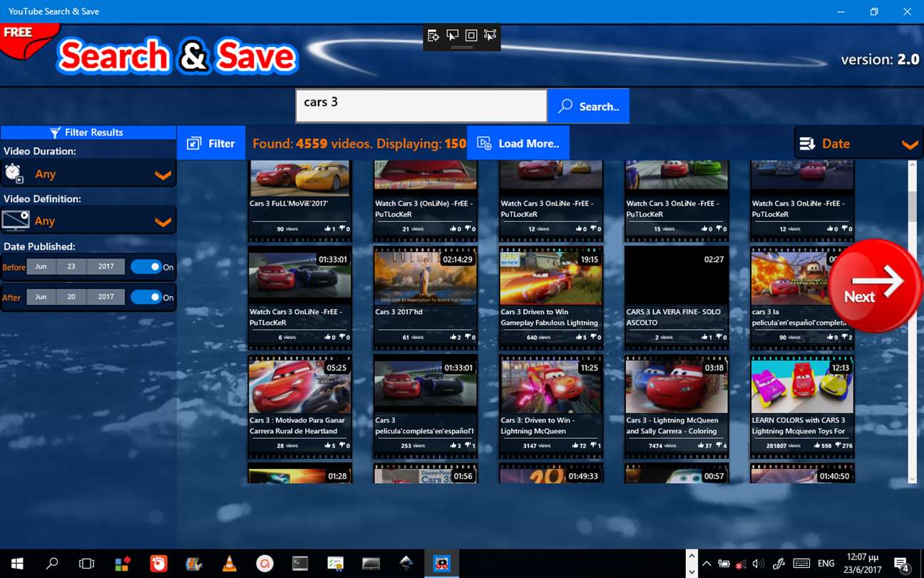Change After date month Jun

tap(41, 297)
